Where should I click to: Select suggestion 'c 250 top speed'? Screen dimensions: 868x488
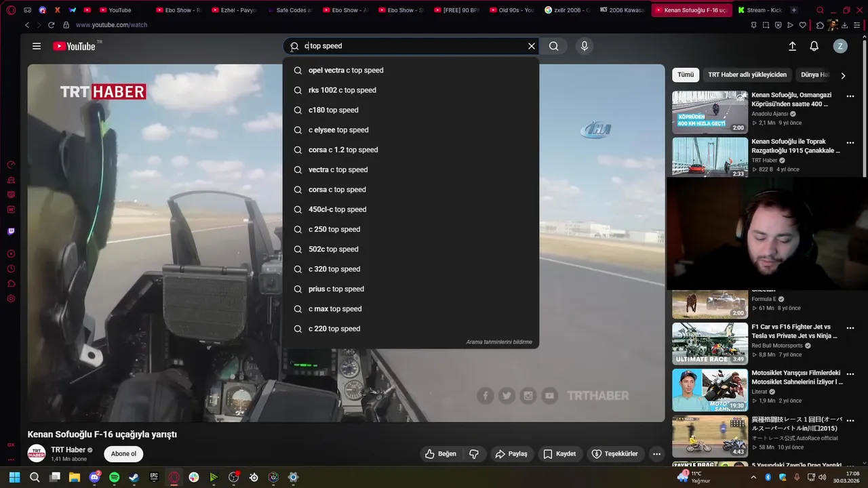411,229
